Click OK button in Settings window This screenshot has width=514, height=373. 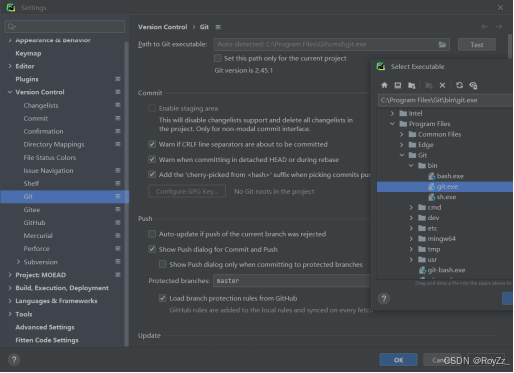pyautogui.click(x=398, y=360)
